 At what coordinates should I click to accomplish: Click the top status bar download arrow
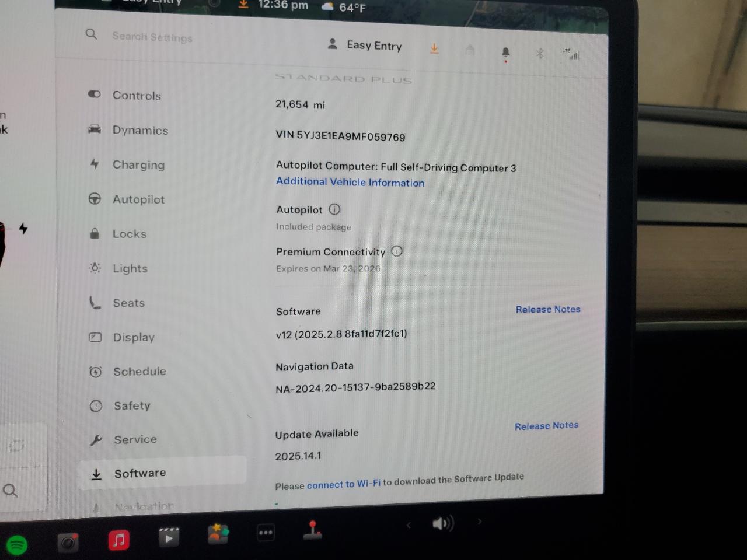point(243,5)
